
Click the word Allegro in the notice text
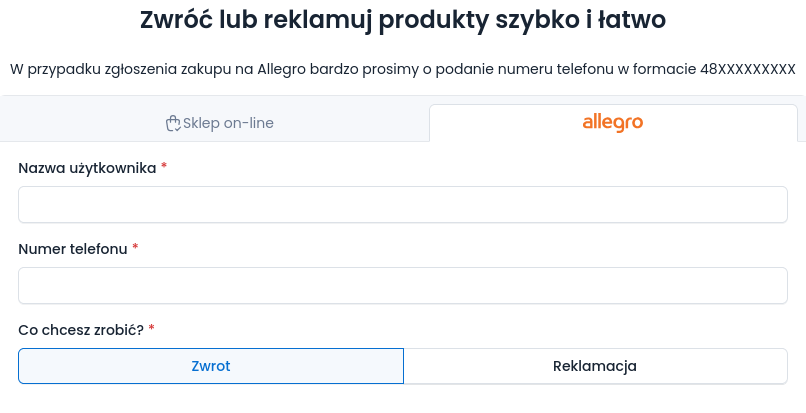(284, 69)
